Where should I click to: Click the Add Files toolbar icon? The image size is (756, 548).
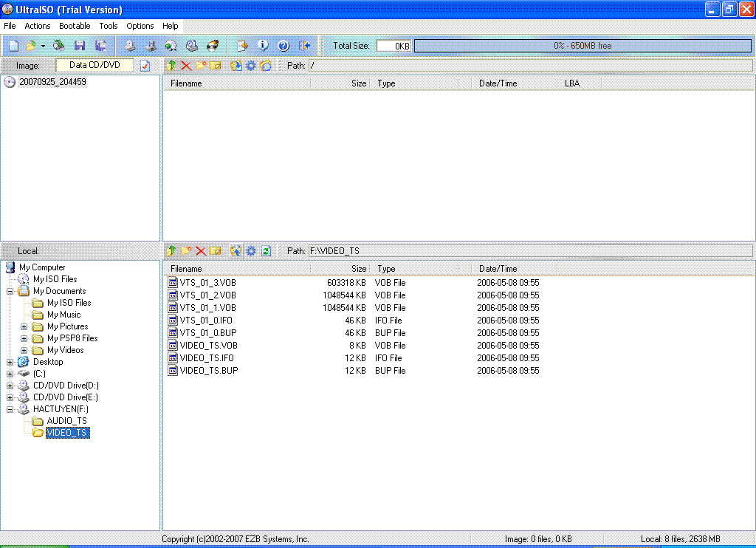tap(242, 45)
